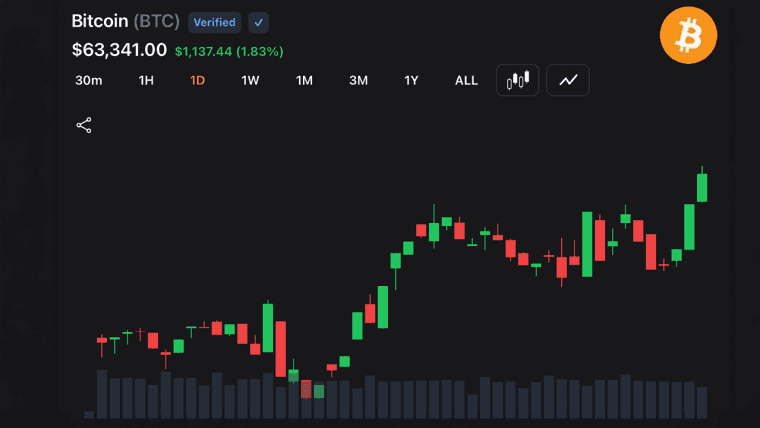The image size is (760, 428).
Task: Click the $63,341.00 current price
Action: pyautogui.click(x=119, y=50)
